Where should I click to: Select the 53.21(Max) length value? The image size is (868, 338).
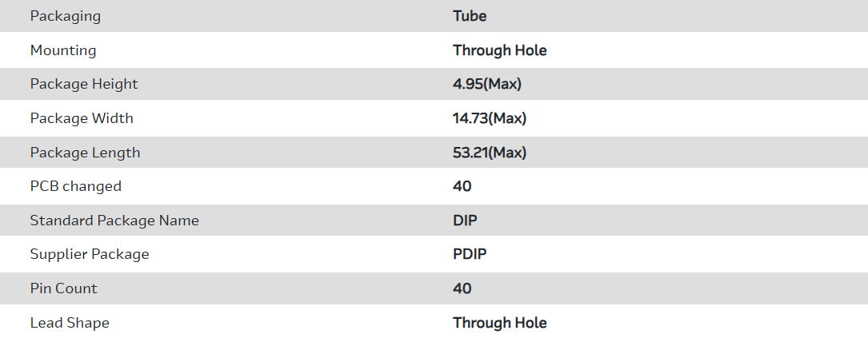[x=490, y=153]
